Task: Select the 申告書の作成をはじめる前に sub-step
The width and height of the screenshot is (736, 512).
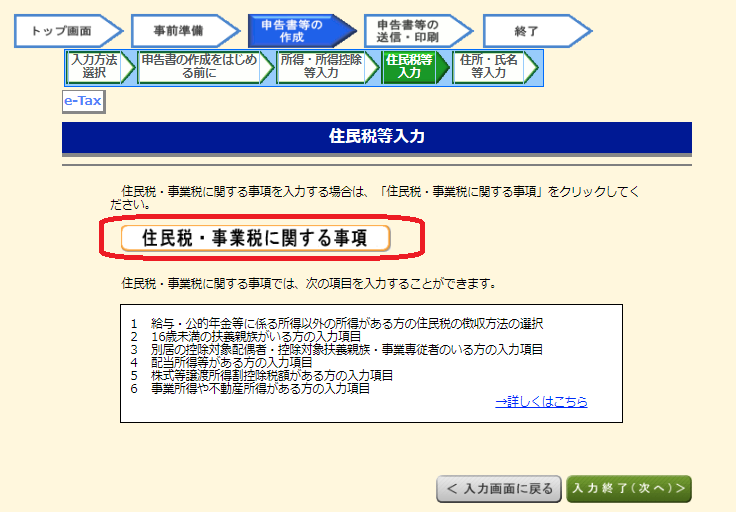Action: [x=206, y=67]
